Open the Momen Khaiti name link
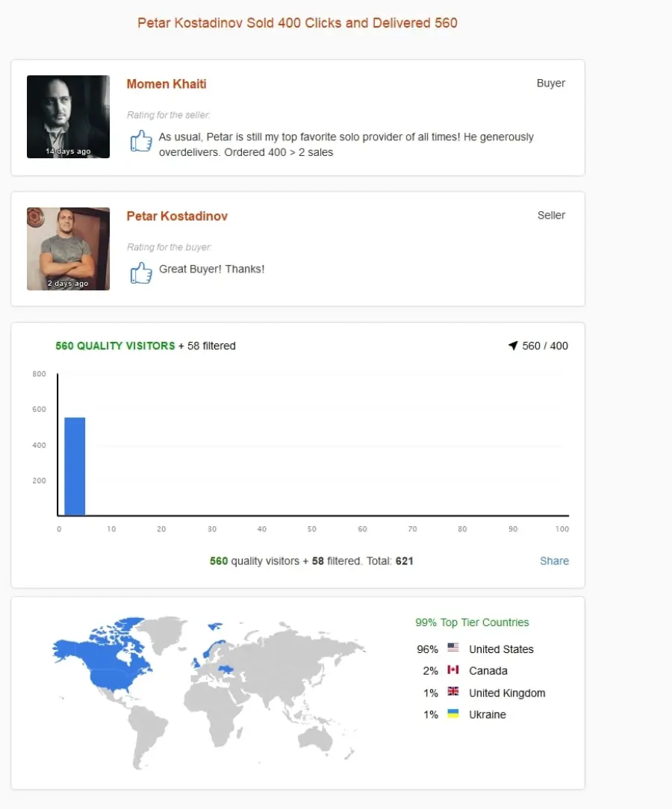Image resolution: width=672 pixels, height=809 pixels. coord(167,84)
